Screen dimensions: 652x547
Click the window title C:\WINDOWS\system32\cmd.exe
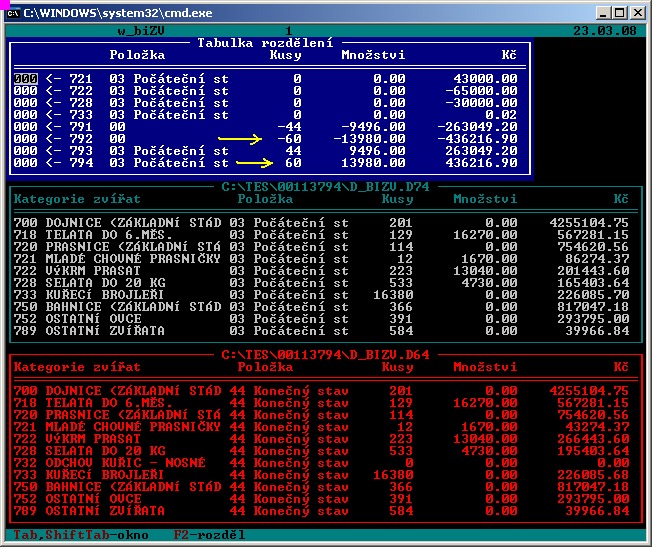pos(118,13)
